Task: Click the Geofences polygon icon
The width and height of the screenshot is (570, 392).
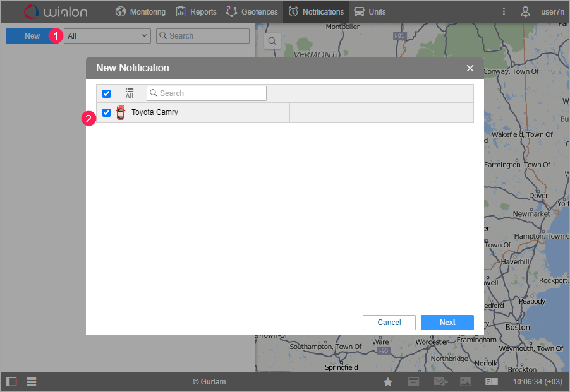Action: [x=231, y=11]
